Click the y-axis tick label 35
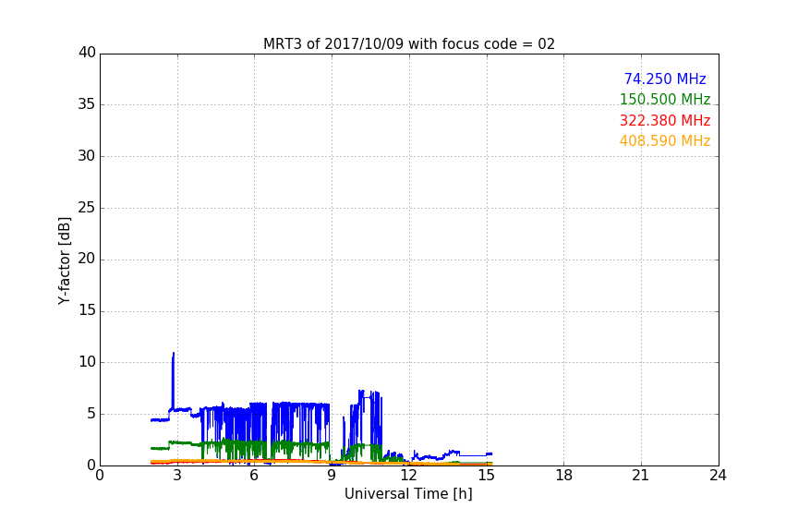Image resolution: width=798 pixels, height=532 pixels. tap(87, 104)
